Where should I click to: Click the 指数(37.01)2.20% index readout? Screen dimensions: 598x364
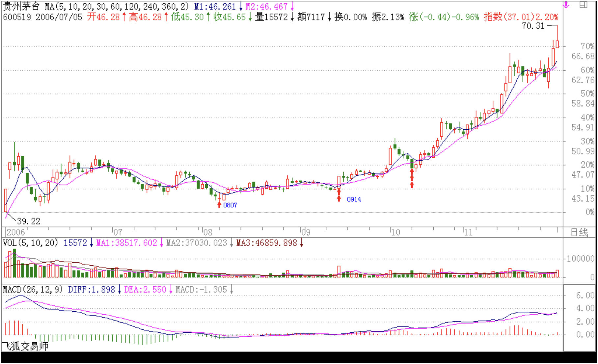click(x=521, y=17)
